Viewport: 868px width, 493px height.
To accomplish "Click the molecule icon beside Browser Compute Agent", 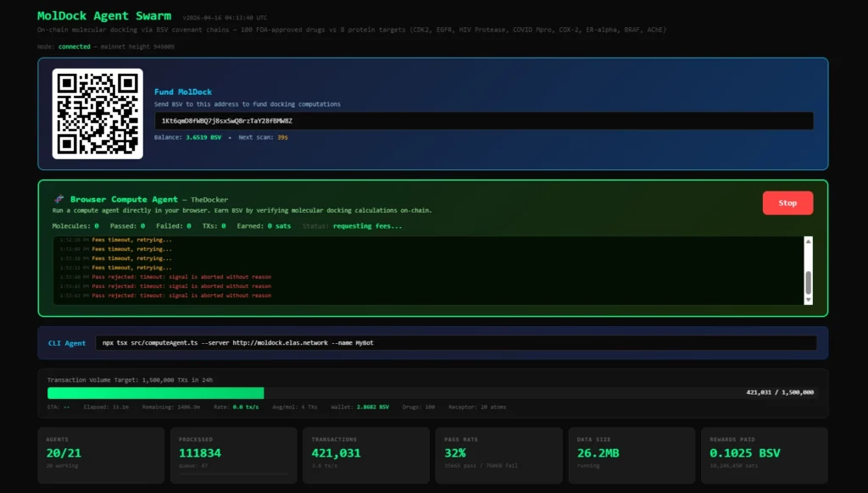I will point(59,200).
